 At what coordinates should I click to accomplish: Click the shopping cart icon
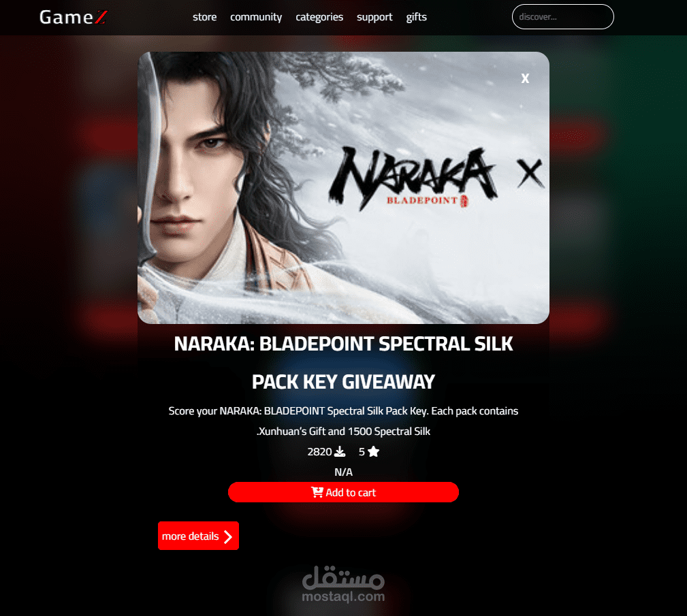click(x=317, y=492)
